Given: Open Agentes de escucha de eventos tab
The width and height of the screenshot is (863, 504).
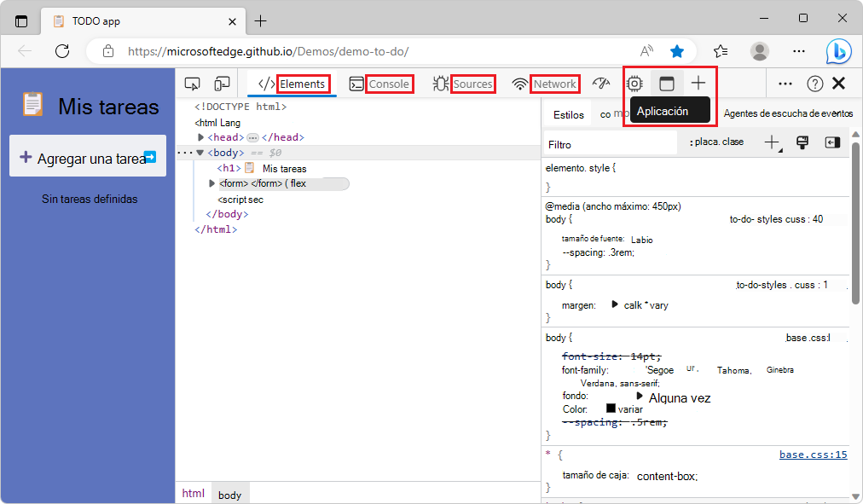Looking at the screenshot, I should [788, 113].
